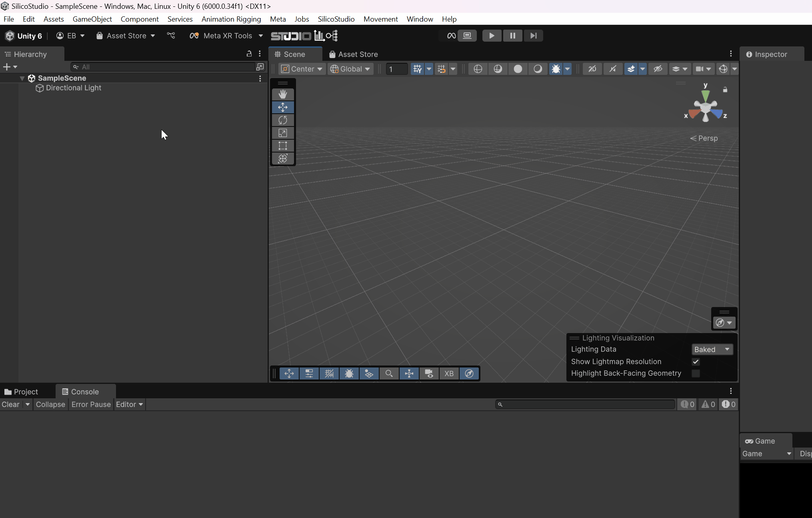812x518 pixels.
Task: Collapse the SampleScene tree expander
Action: 22,78
